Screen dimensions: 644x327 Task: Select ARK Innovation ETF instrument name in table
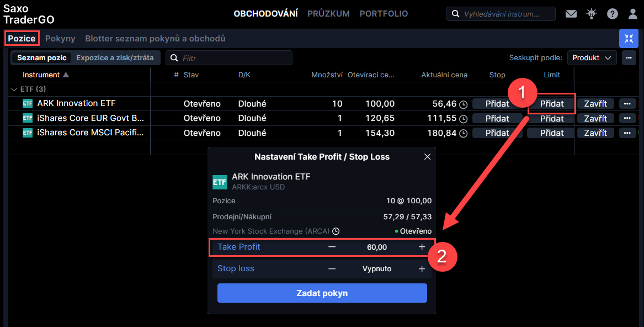(x=76, y=103)
